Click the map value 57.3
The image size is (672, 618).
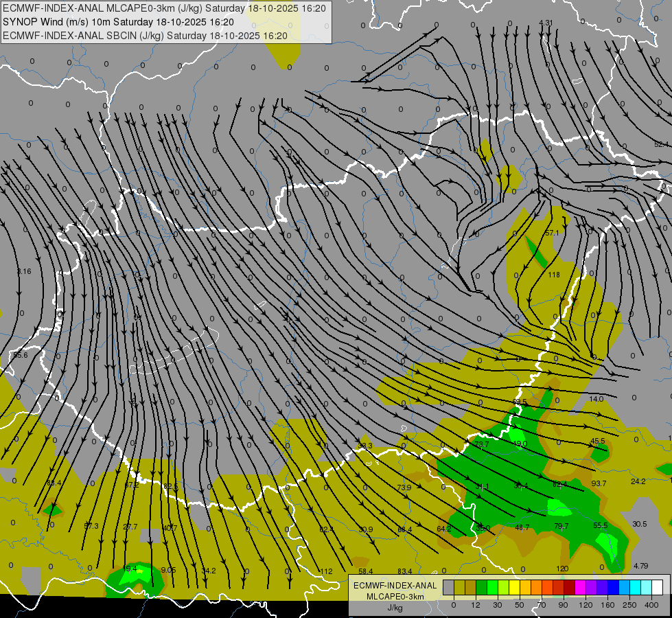click(91, 526)
